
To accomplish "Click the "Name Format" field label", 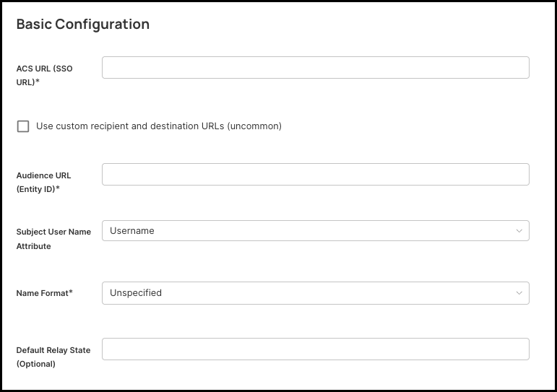I will pyautogui.click(x=42, y=293).
